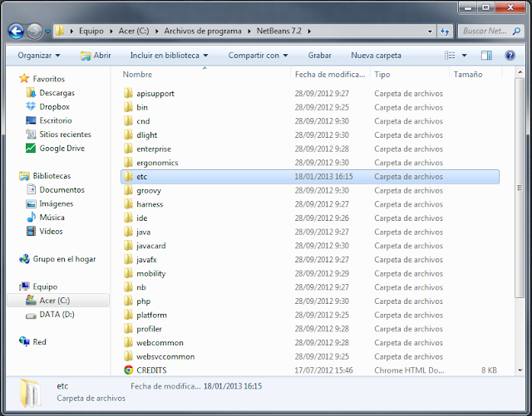Select the dlight folder
The width and height of the screenshot is (532, 416).
(146, 135)
